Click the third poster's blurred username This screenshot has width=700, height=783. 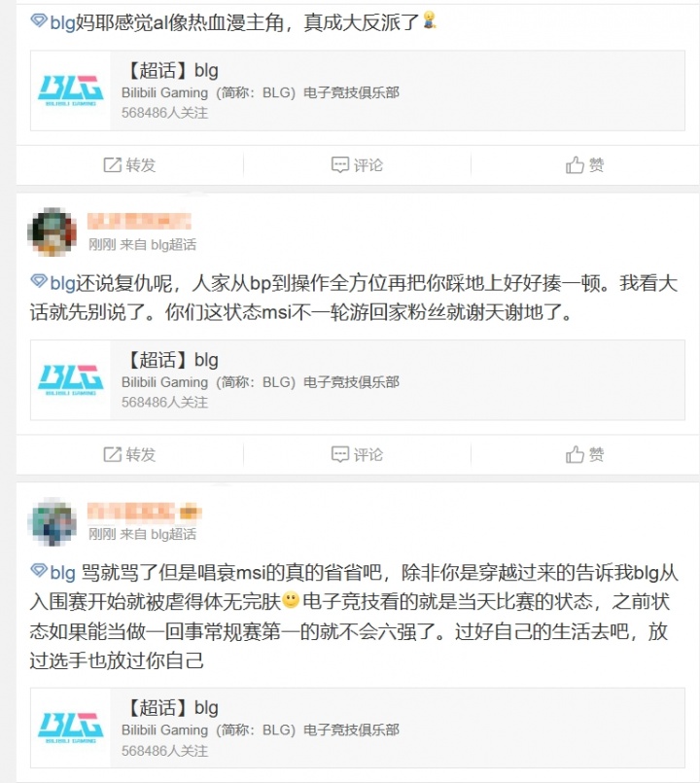click(144, 512)
